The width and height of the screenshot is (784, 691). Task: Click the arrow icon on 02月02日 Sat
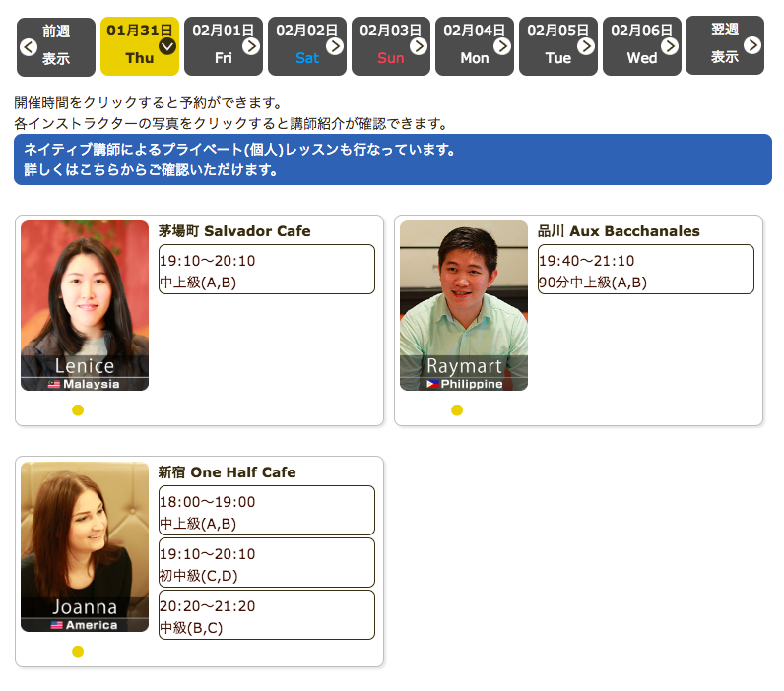pyautogui.click(x=335, y=45)
